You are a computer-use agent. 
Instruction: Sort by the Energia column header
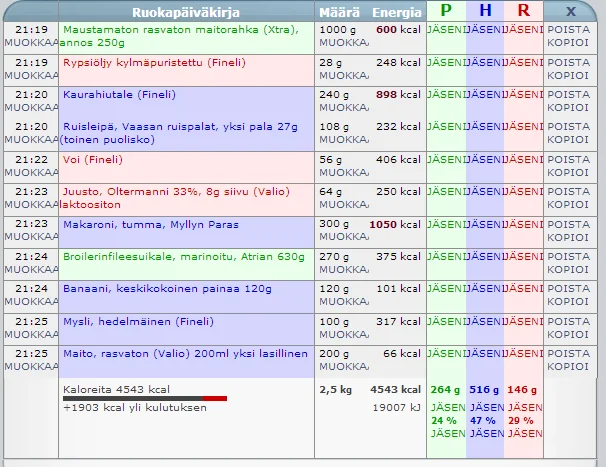click(396, 12)
